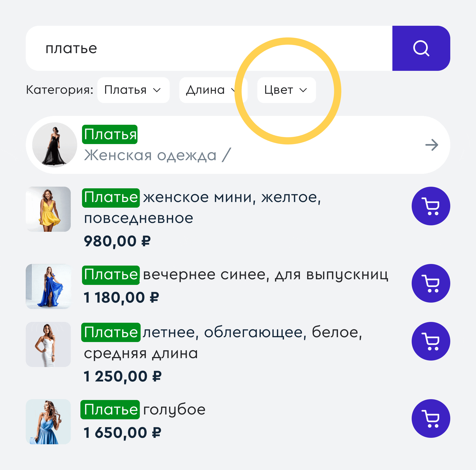Open light blue dress thumbnail
Viewport: 476px width, 470px height.
coord(48,422)
